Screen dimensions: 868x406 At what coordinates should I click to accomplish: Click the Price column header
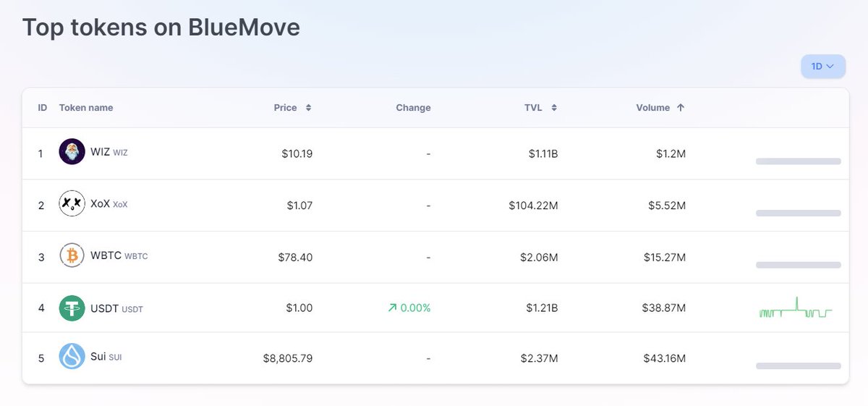(x=286, y=108)
